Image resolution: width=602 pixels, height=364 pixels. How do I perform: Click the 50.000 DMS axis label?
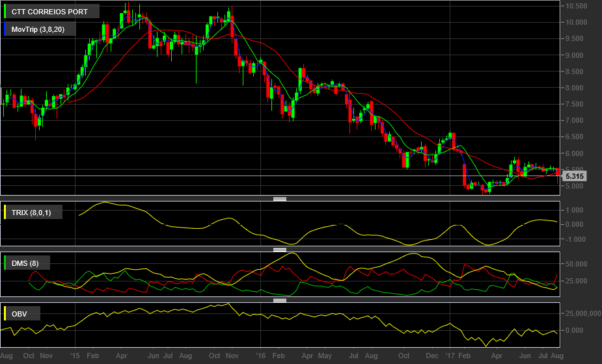575,265
